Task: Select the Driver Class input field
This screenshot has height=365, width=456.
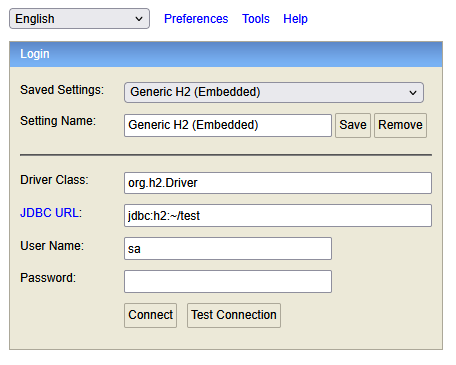Action: [278, 183]
